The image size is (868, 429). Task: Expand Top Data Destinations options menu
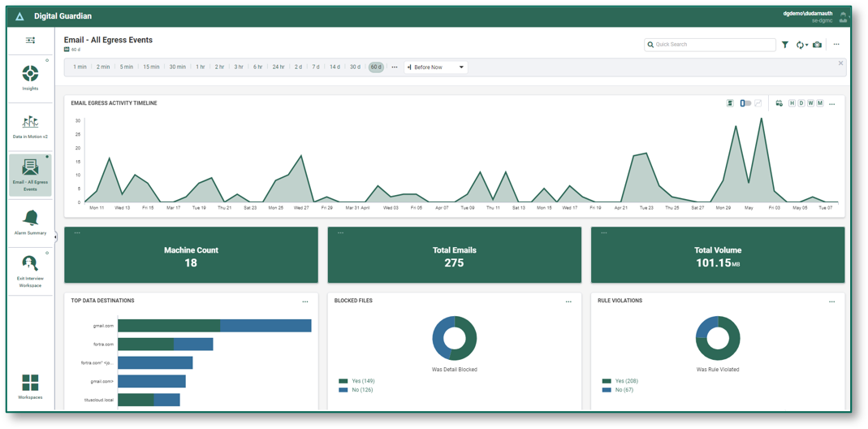[x=305, y=301]
